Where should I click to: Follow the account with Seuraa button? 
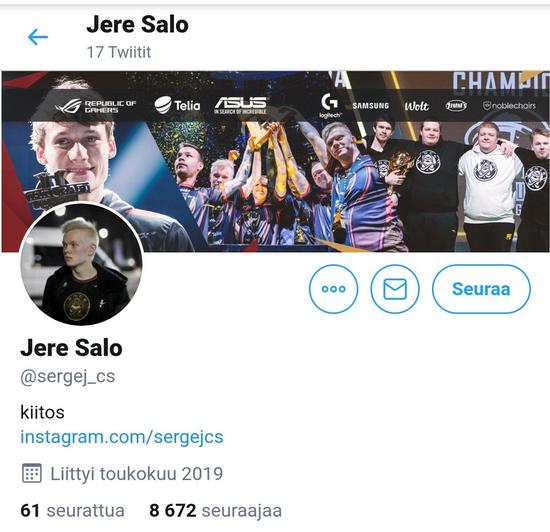[481, 289]
